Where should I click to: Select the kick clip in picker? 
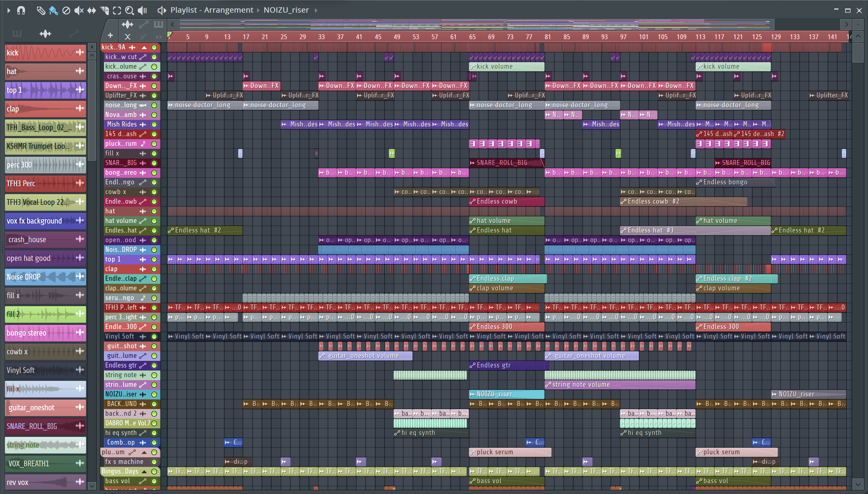coord(46,53)
